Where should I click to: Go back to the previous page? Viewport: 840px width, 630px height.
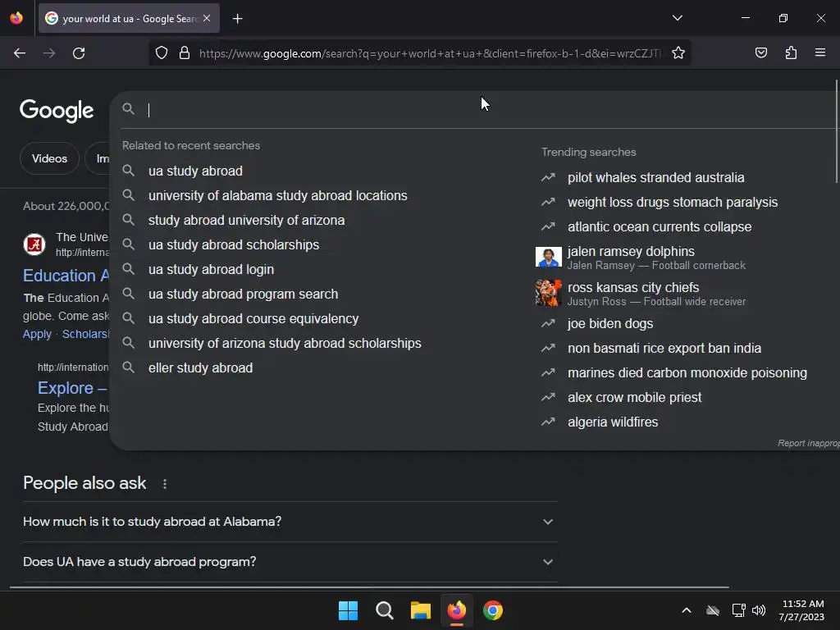[x=20, y=53]
